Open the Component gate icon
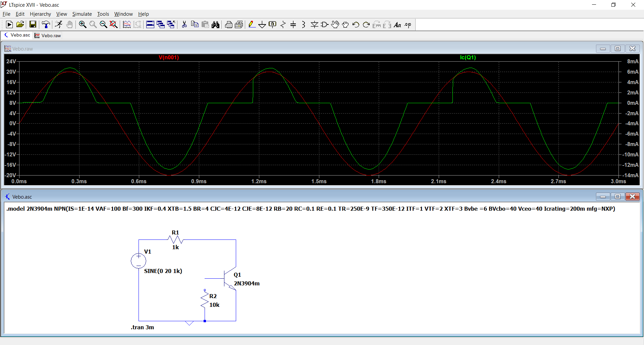 click(325, 24)
